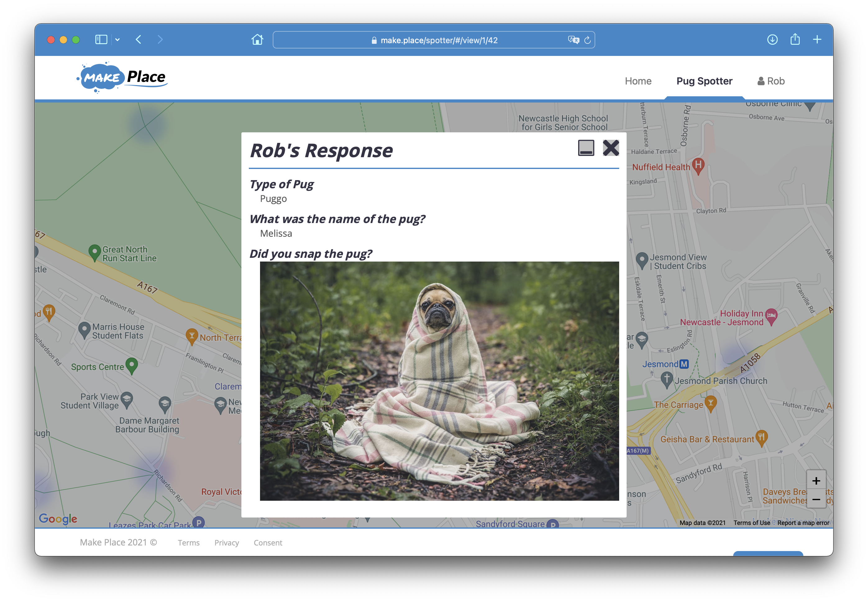Click the Safari home icon

point(257,40)
